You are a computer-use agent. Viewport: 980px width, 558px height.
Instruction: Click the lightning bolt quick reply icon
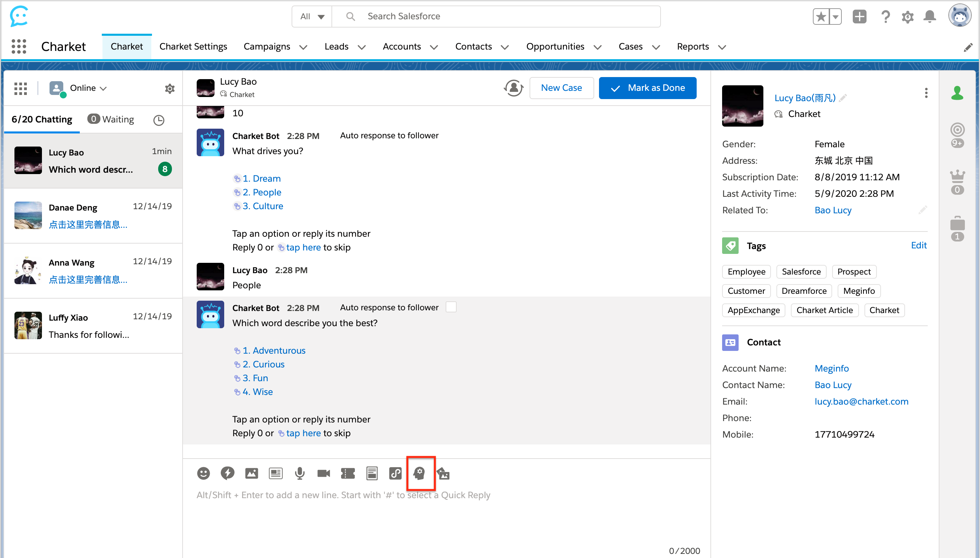(x=228, y=473)
